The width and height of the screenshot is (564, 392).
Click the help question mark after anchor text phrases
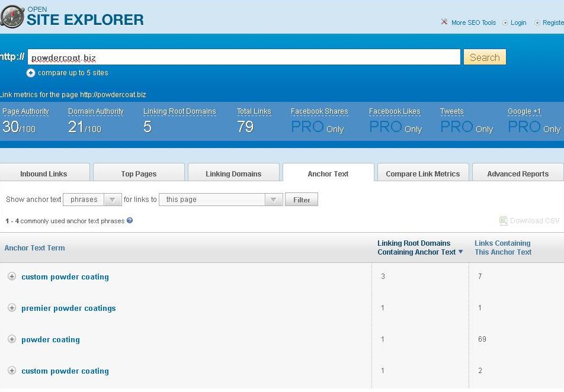click(130, 220)
